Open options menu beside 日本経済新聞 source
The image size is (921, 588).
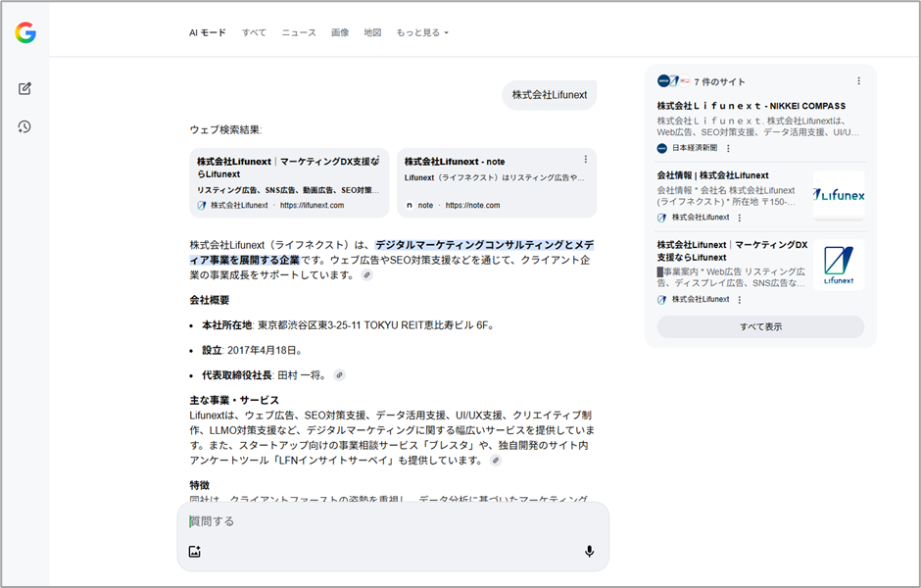coord(728,149)
